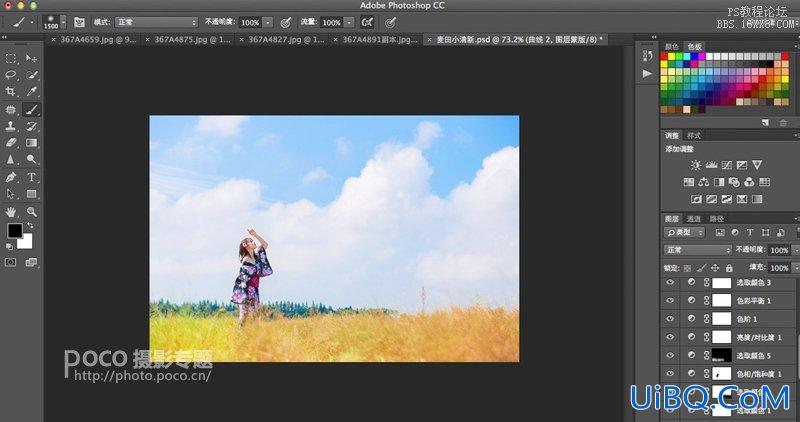This screenshot has width=800, height=422.
Task: Click the 选取颜色 5 black mask thumbnail
Action: (x=721, y=355)
